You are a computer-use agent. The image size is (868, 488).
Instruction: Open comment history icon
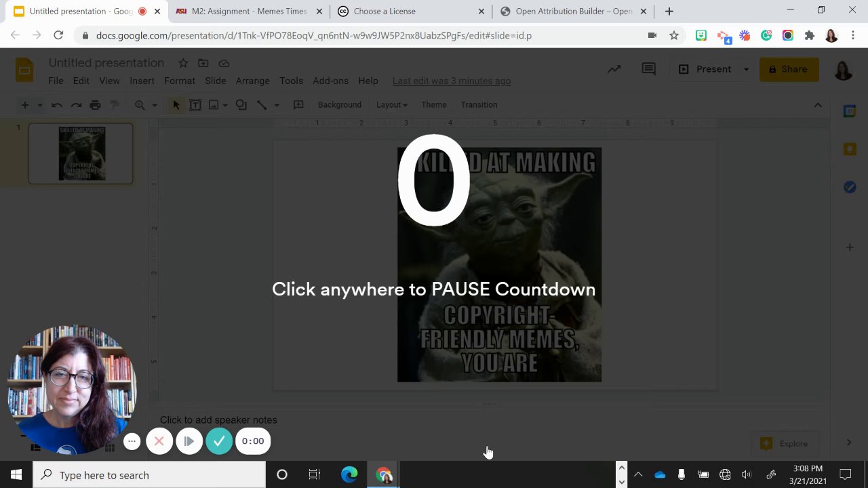point(649,69)
